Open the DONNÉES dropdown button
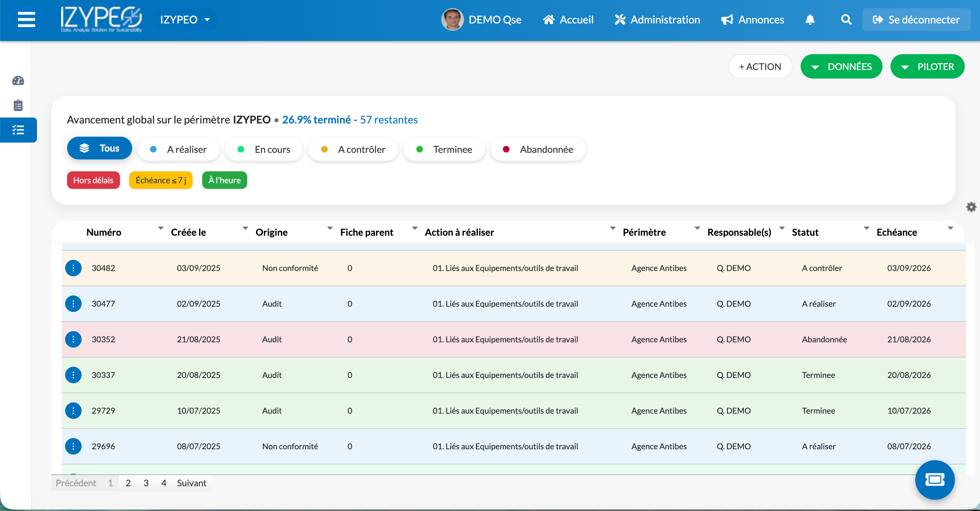The height and width of the screenshot is (511, 980). click(841, 67)
